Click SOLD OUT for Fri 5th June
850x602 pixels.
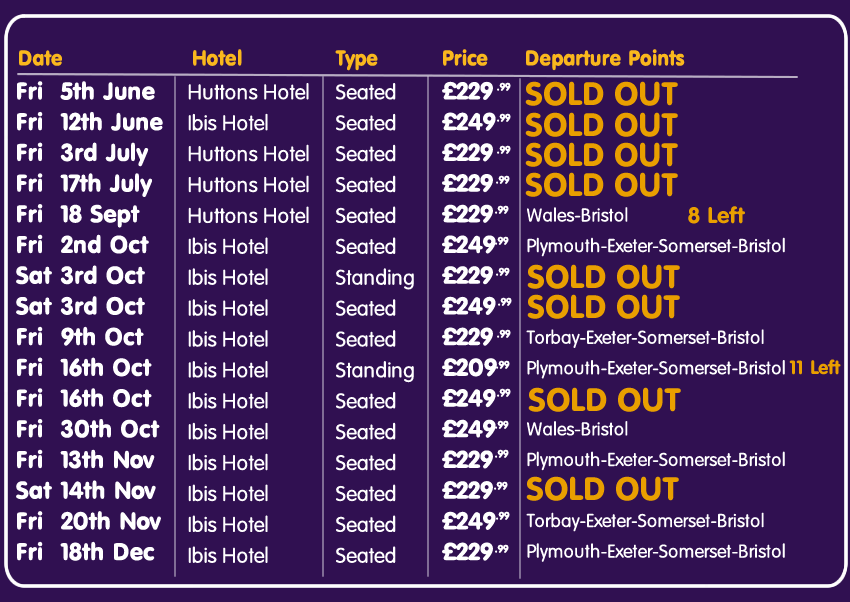pos(601,94)
